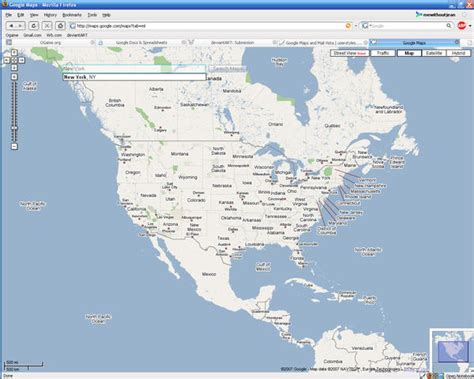Click the Venezuela label on map
This screenshot has height=379, width=474.
click(x=362, y=348)
